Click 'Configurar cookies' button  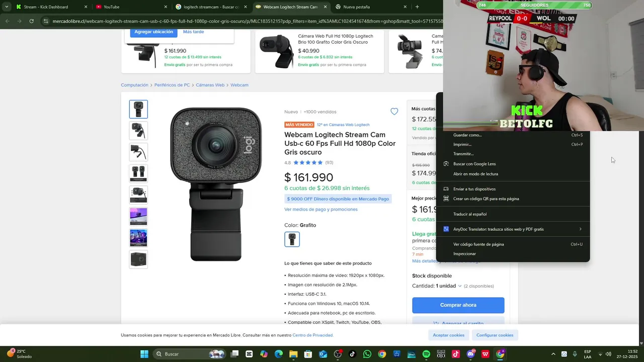tap(495, 335)
